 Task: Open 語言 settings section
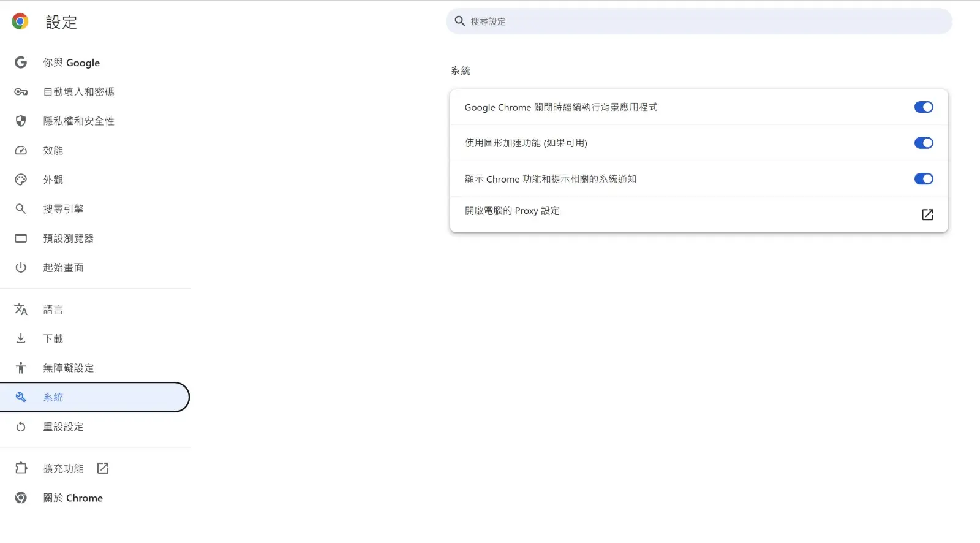pyautogui.click(x=95, y=309)
